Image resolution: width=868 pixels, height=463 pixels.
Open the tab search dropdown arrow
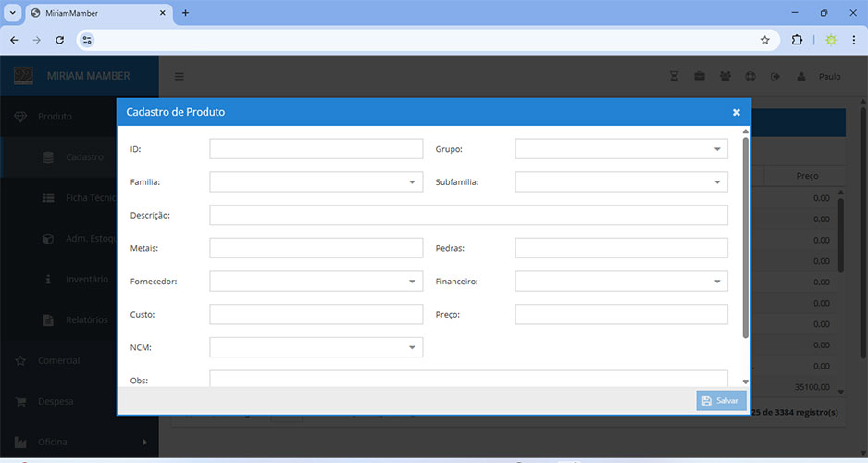[12, 13]
